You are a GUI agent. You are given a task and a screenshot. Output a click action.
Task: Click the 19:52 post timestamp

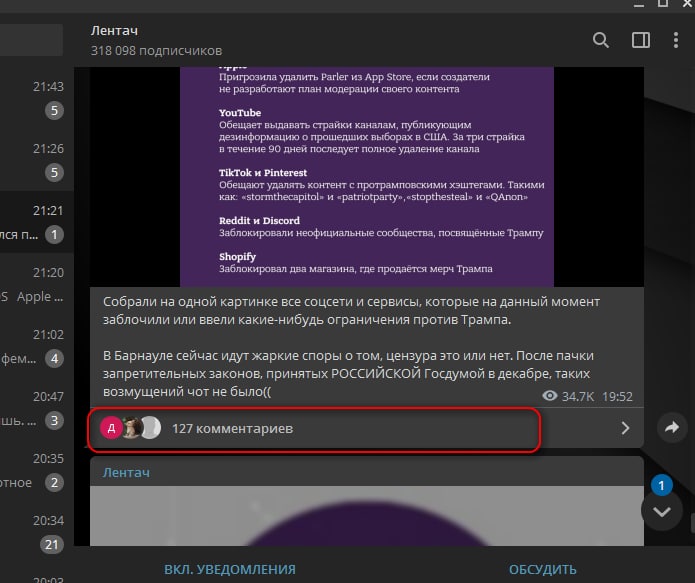pyautogui.click(x=617, y=396)
